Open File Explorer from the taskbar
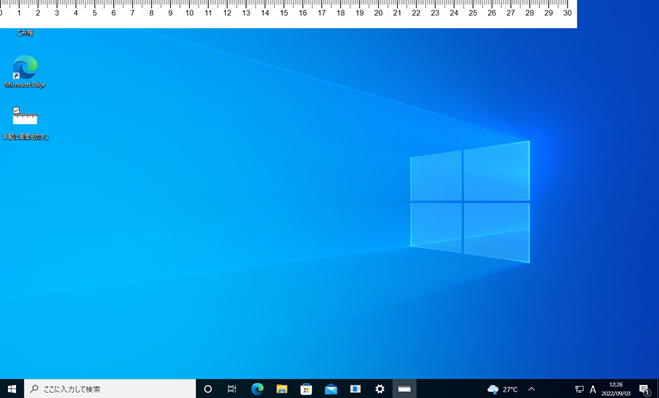 point(282,389)
